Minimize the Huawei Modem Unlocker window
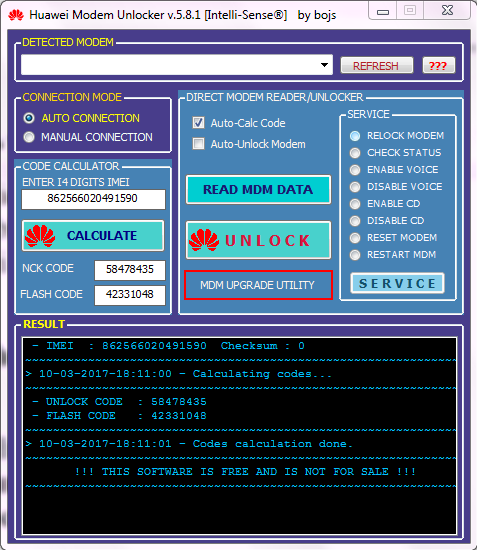Viewport: 477px width, 550px height. 383,12
